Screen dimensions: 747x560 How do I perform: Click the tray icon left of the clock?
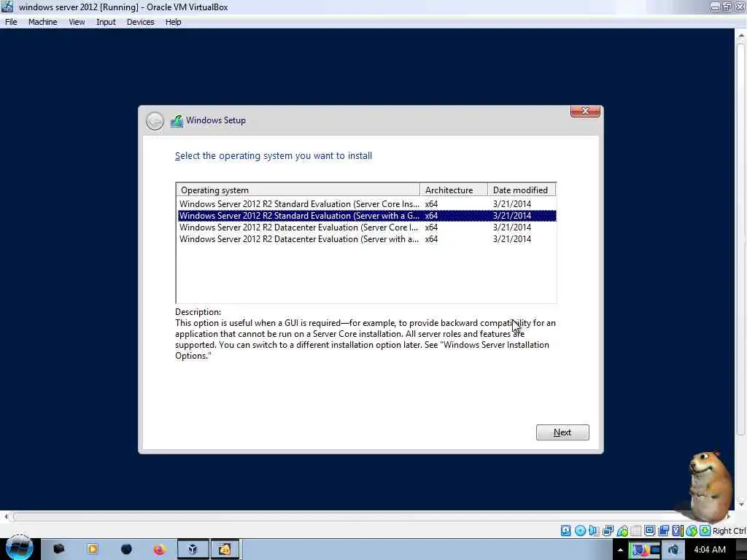pyautogui.click(x=673, y=550)
